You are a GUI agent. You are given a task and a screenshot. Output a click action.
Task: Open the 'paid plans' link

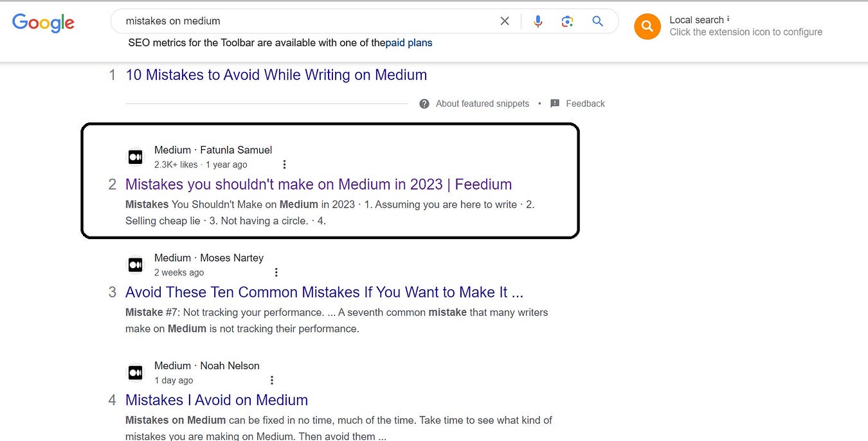(409, 43)
